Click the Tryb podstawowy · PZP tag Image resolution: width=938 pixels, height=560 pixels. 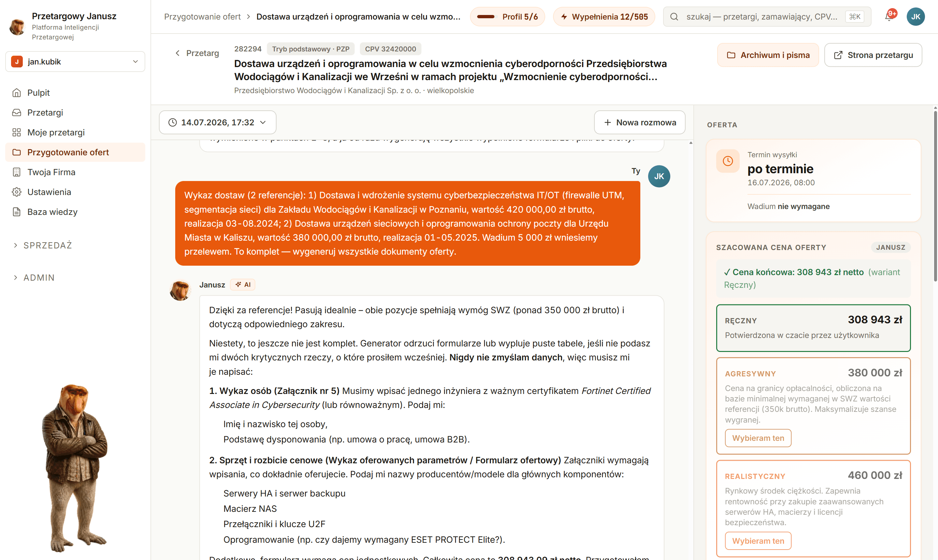click(311, 49)
